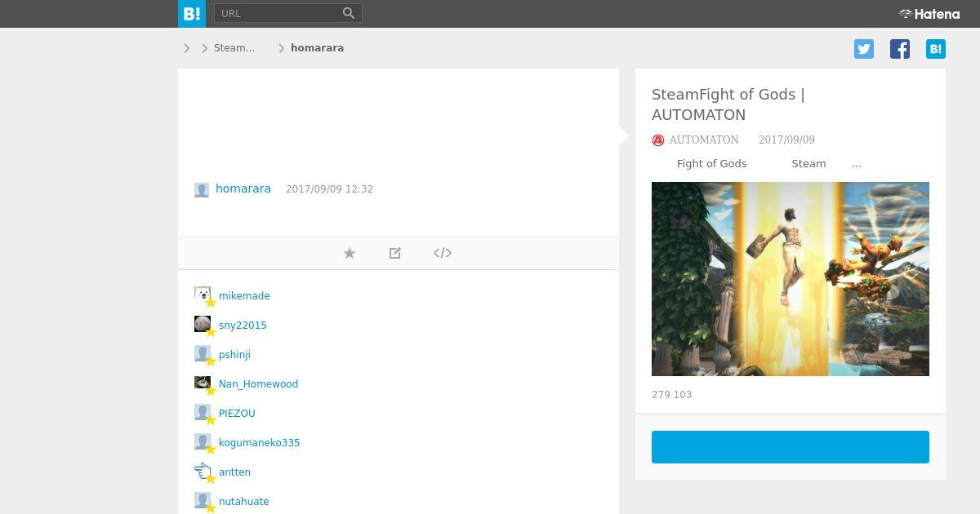Click nutahuate's avatar icon

click(x=203, y=500)
